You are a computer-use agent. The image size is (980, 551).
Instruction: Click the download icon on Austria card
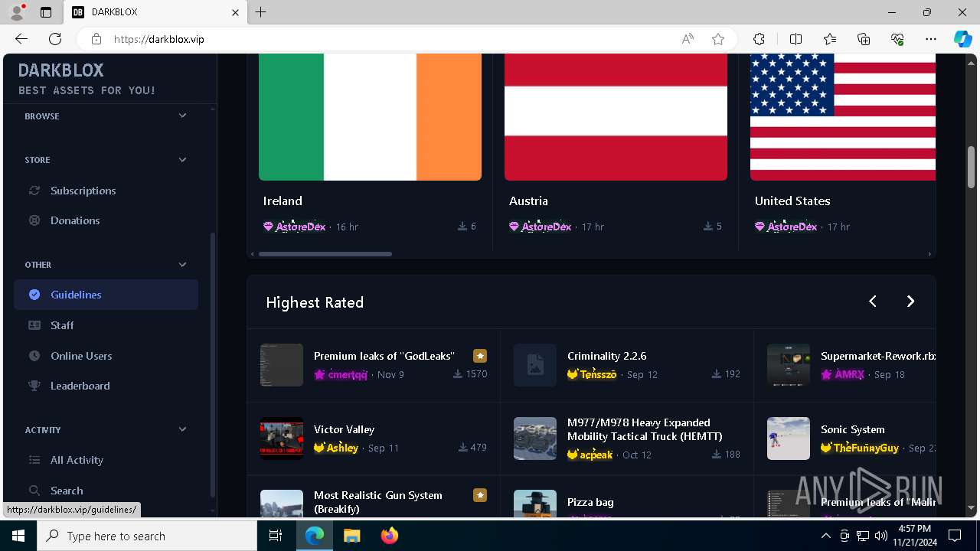[708, 227]
